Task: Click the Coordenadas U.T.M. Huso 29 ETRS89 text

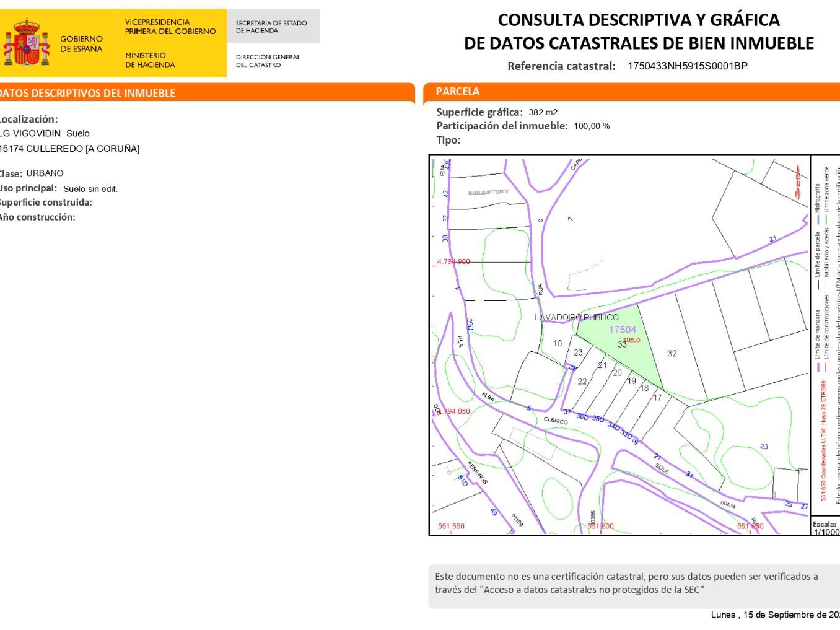Action: coord(823,434)
